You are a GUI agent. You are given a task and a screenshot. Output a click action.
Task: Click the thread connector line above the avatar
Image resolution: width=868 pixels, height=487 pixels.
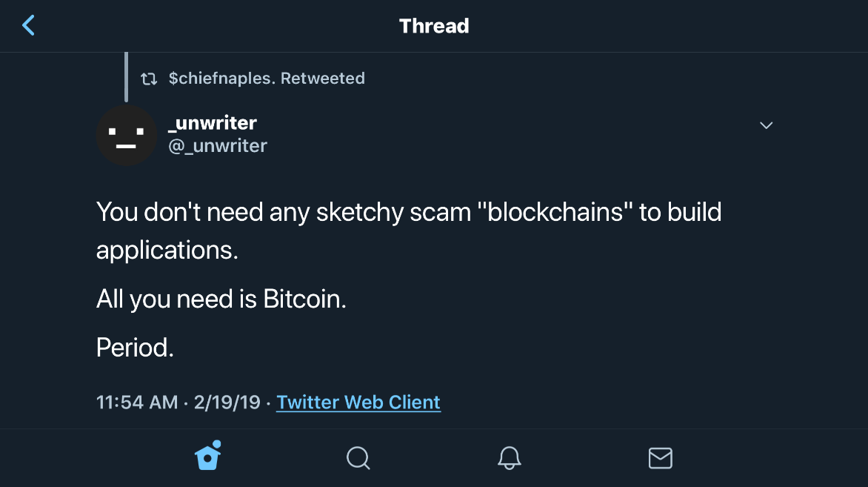pos(127,76)
